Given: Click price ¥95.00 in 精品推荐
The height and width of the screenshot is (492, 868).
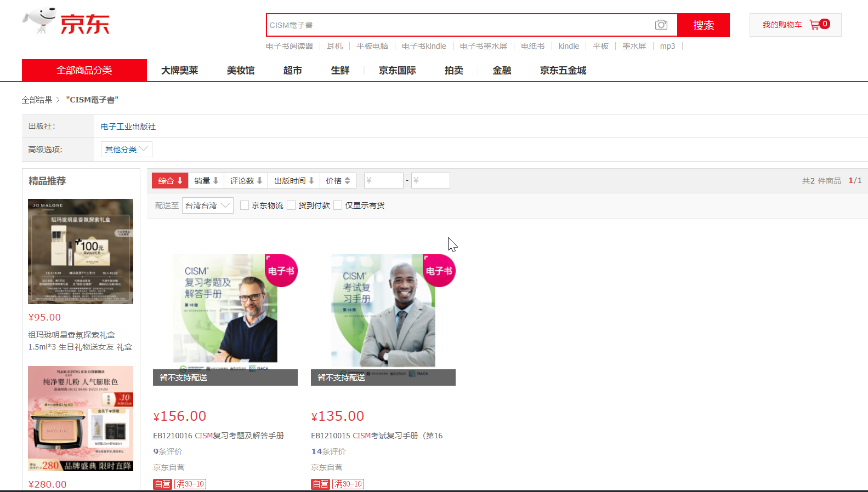Looking at the screenshot, I should [44, 317].
